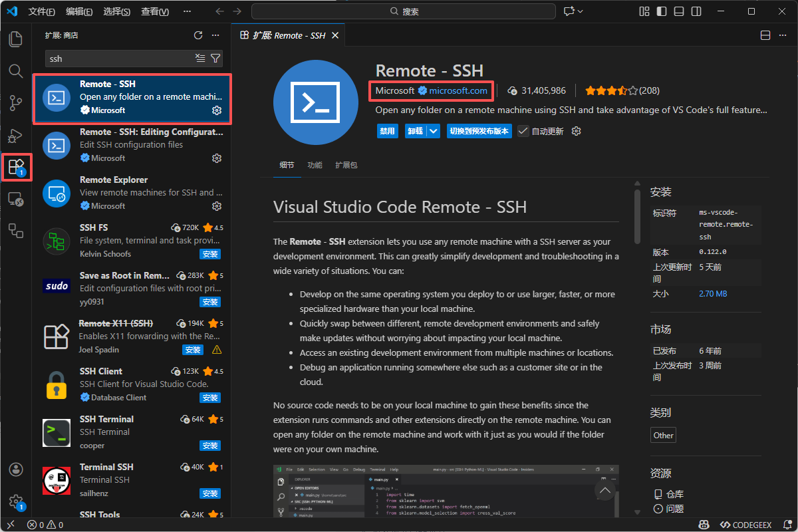Open the extensions view more actions menu

(215, 35)
